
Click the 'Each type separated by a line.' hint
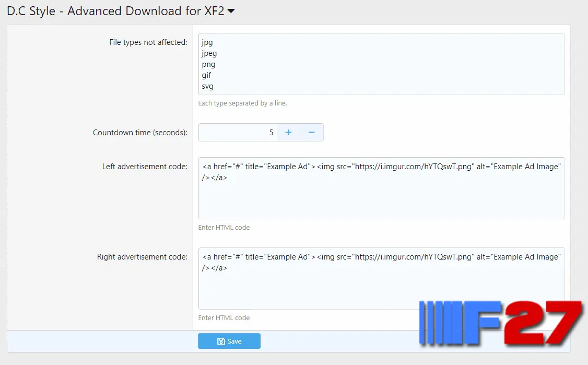click(242, 103)
